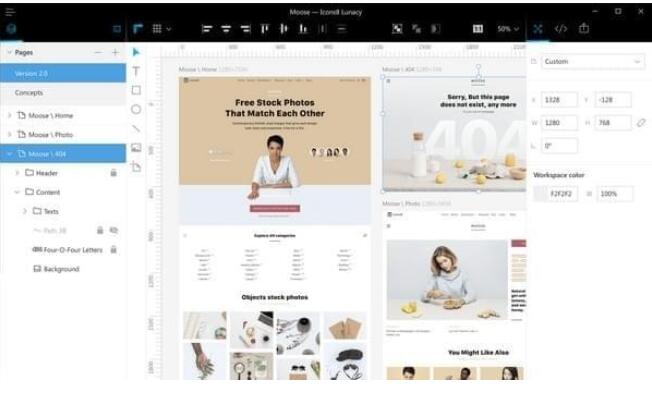Click the width field showing 1280

(559, 123)
